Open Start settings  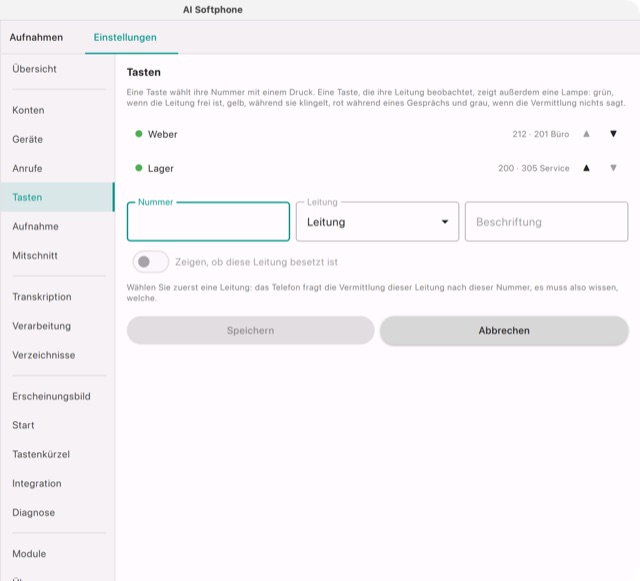[58, 425]
